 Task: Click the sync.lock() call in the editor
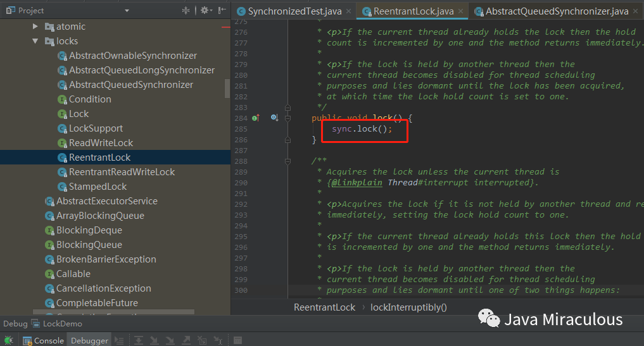[362, 129]
